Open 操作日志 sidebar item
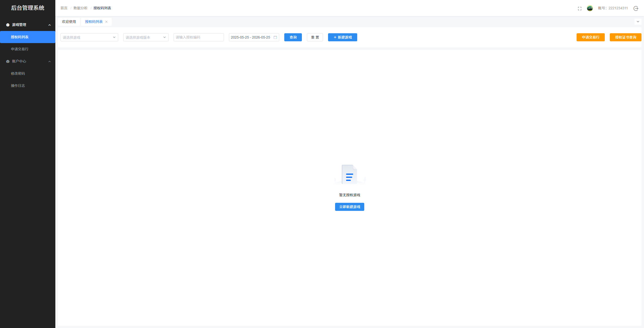Image resolution: width=644 pixels, height=328 pixels. coord(28,86)
